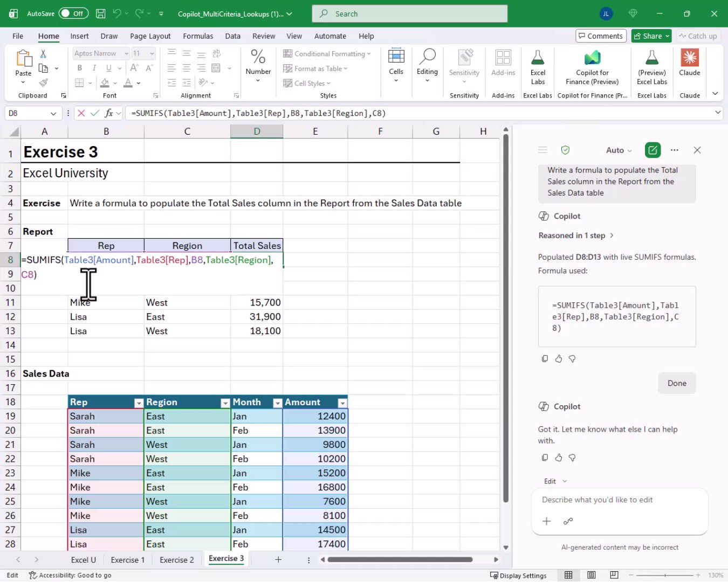The height and width of the screenshot is (582, 728).
Task: Open Excel Labs add-in
Action: [538, 67]
